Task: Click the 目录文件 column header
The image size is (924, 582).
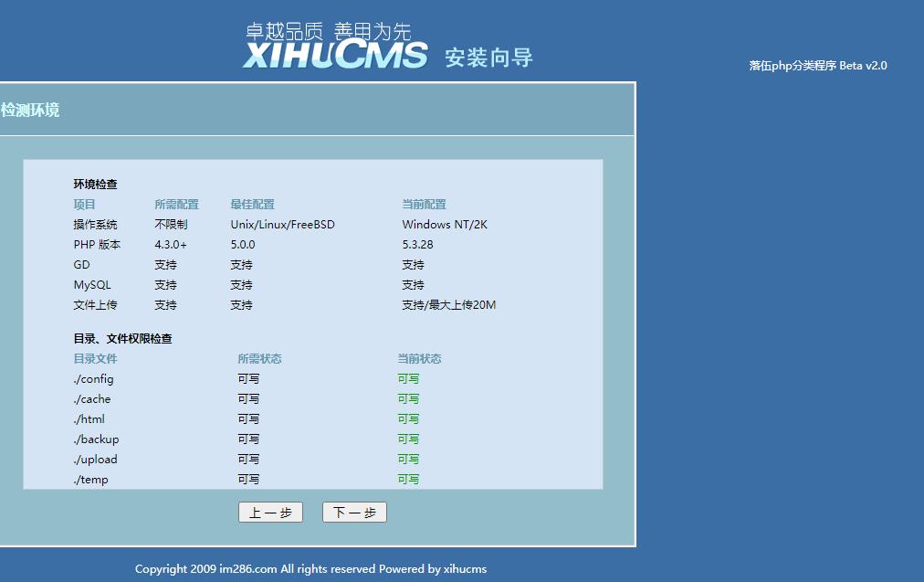Action: [x=96, y=359]
